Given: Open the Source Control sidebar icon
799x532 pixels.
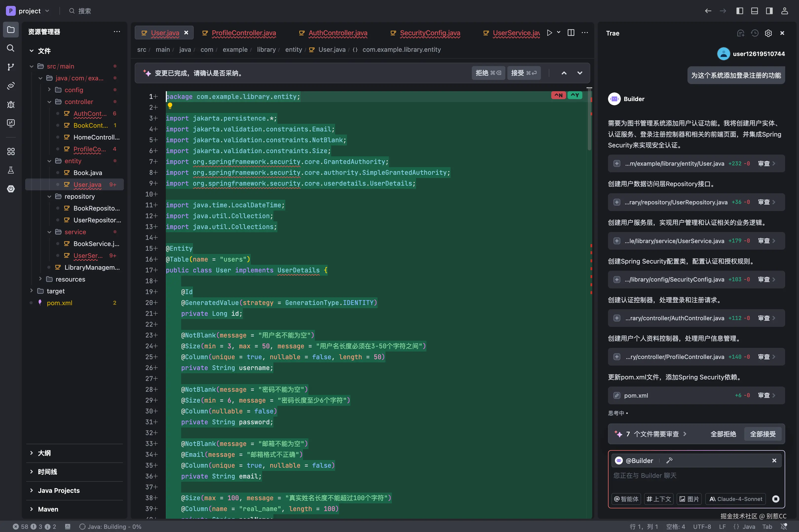Looking at the screenshot, I should (11, 67).
